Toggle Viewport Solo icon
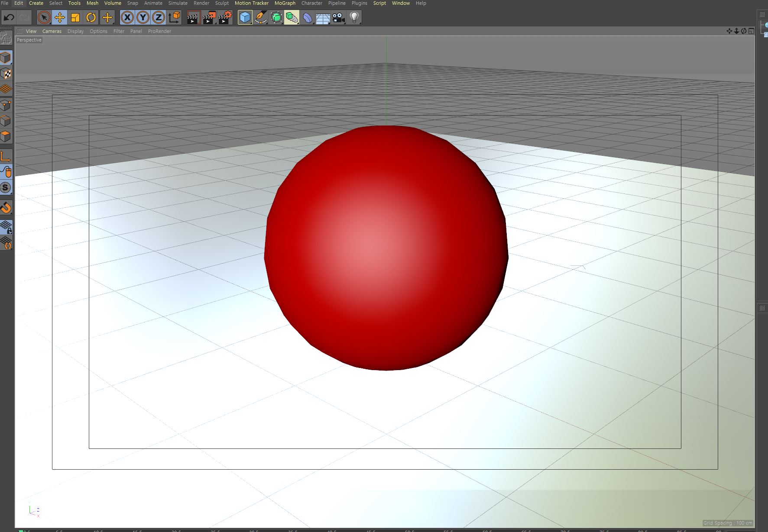 pyautogui.click(x=6, y=187)
